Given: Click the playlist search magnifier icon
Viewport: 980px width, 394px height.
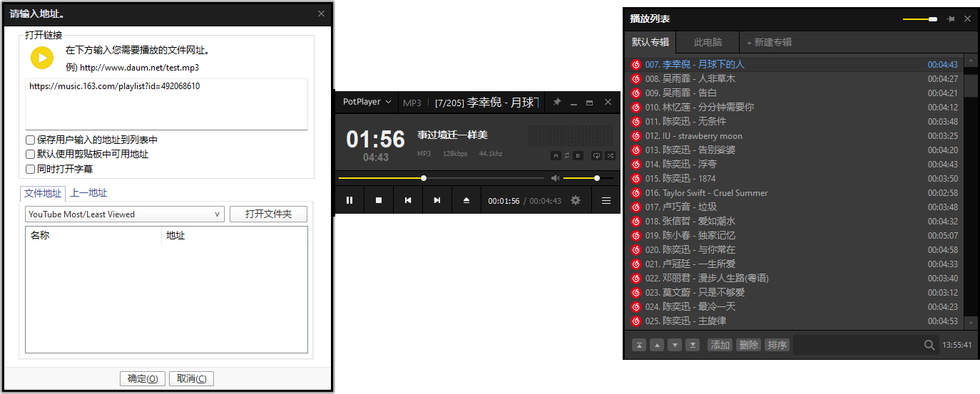Looking at the screenshot, I should pyautogui.click(x=929, y=345).
